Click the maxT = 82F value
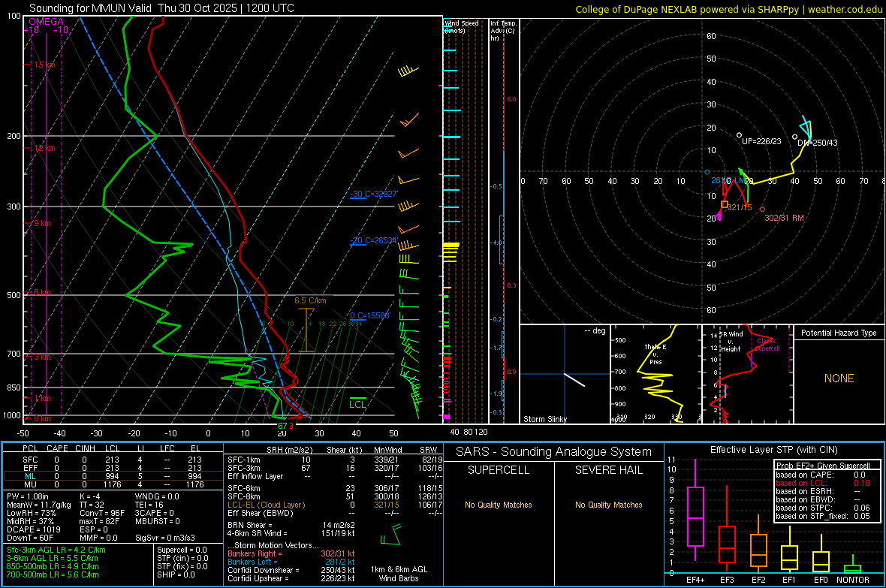Viewport: 886px width, 588px height. point(99,520)
